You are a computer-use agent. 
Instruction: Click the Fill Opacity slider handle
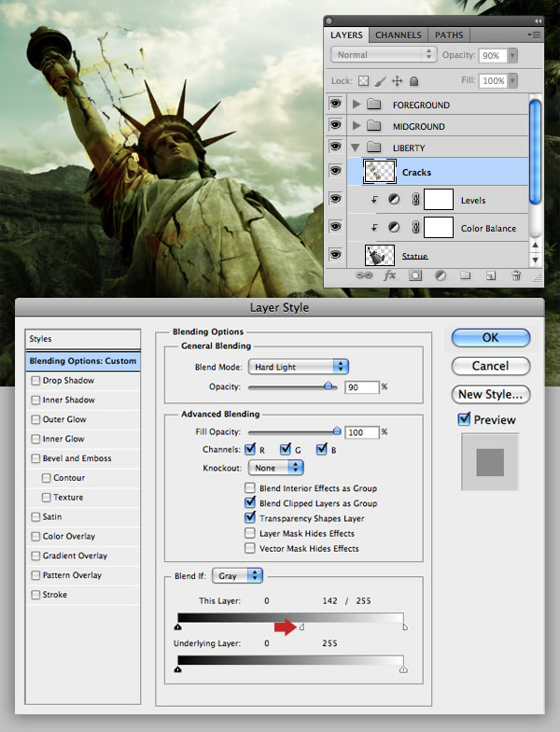coord(337,431)
